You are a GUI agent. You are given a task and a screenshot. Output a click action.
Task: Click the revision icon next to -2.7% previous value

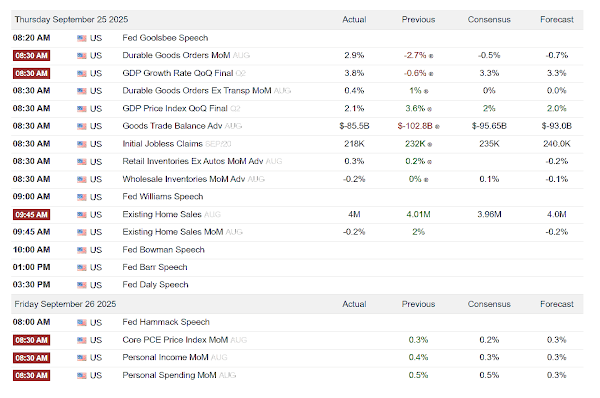point(431,56)
